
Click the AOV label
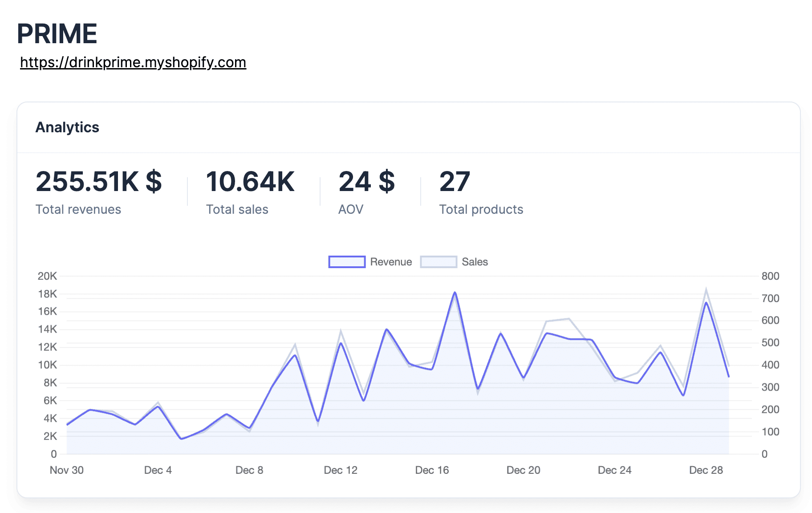351,209
